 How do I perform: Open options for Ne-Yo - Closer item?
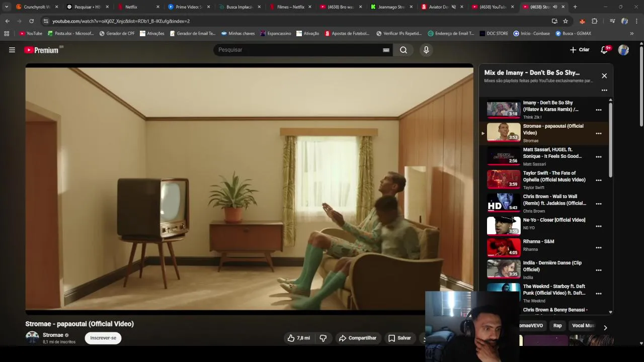tap(599, 226)
